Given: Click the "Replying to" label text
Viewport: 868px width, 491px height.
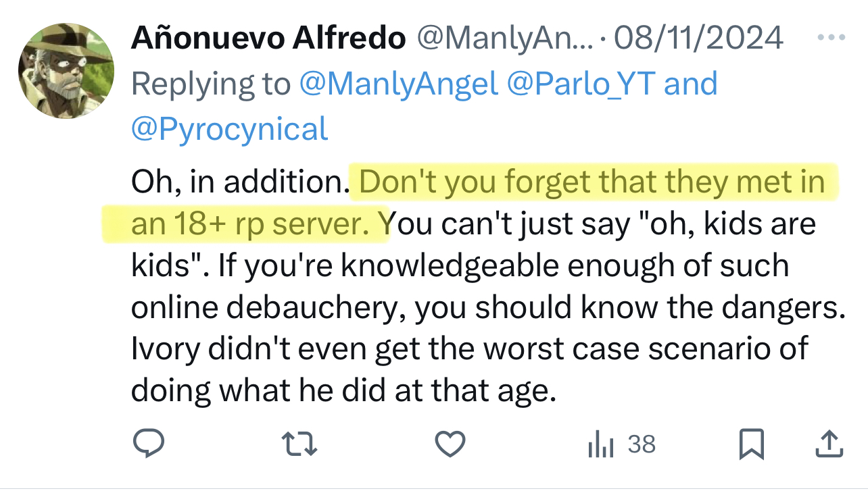Looking at the screenshot, I should 210,84.
